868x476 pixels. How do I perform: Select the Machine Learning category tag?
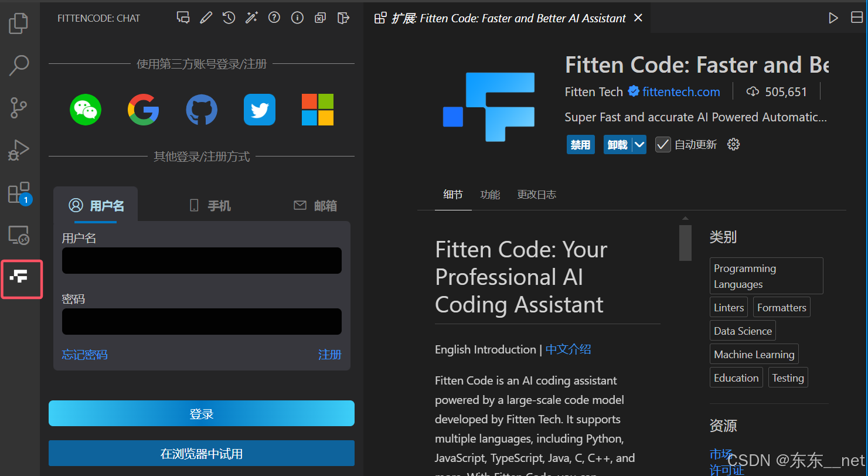tap(754, 354)
